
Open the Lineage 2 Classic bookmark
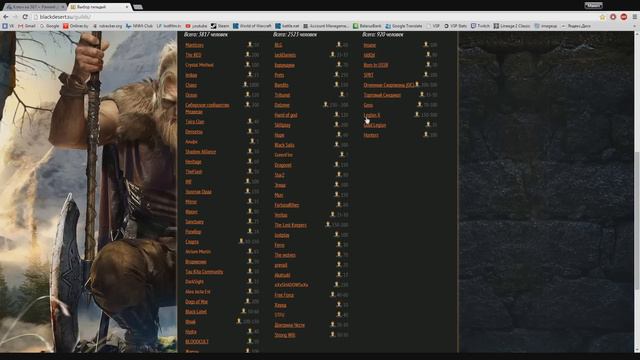tap(511, 26)
